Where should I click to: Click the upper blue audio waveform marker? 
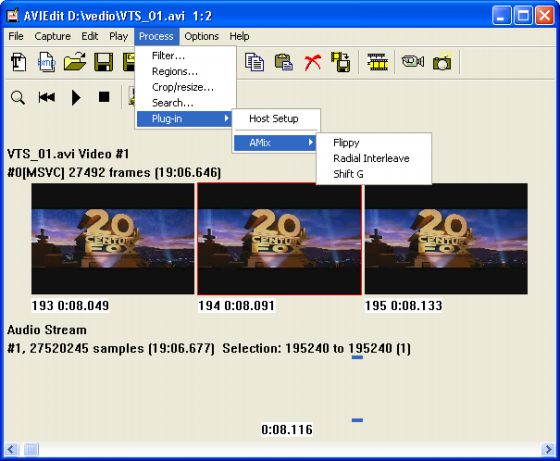click(x=357, y=357)
